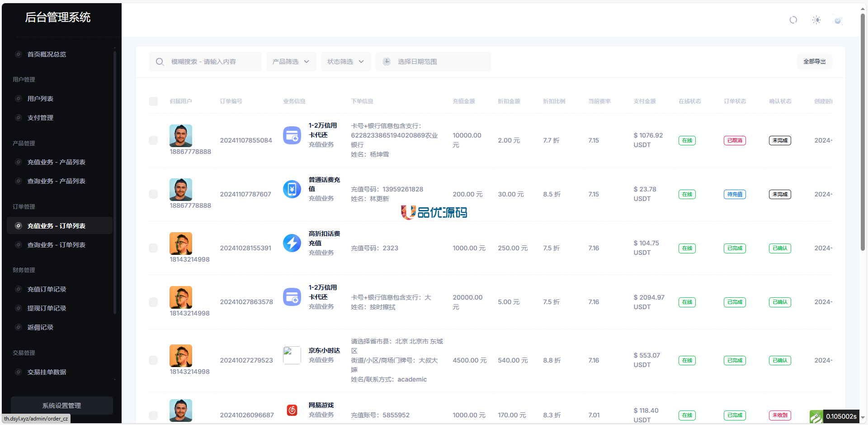Click the search magnifier icon
This screenshot has height=425, width=868.
160,62
